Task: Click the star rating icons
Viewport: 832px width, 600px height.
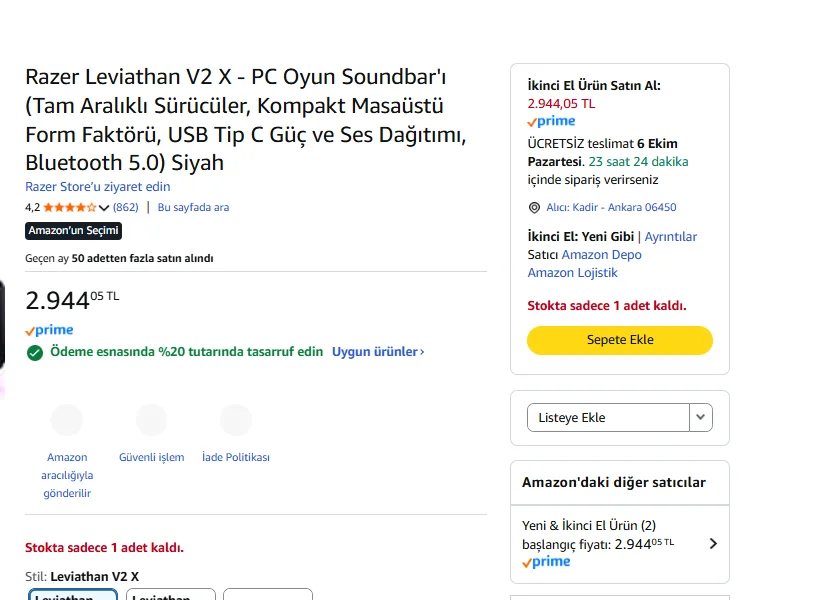Action: click(x=70, y=208)
